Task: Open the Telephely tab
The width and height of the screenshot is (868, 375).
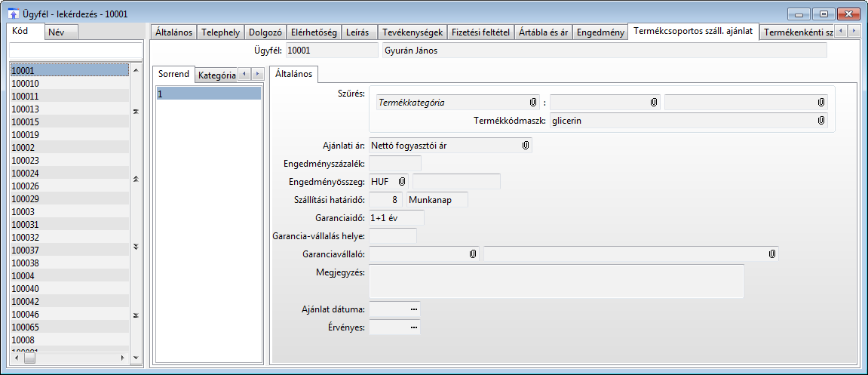Action: coord(220,32)
